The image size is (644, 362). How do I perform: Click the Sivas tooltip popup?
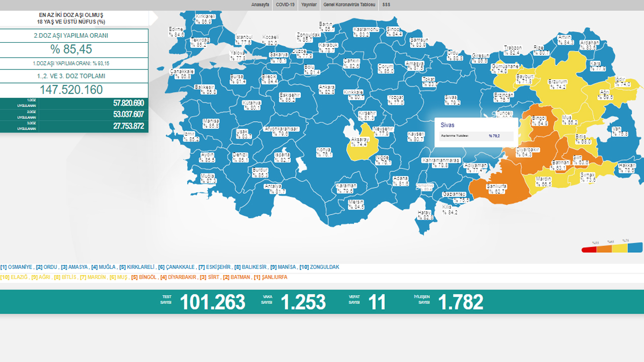point(476,132)
